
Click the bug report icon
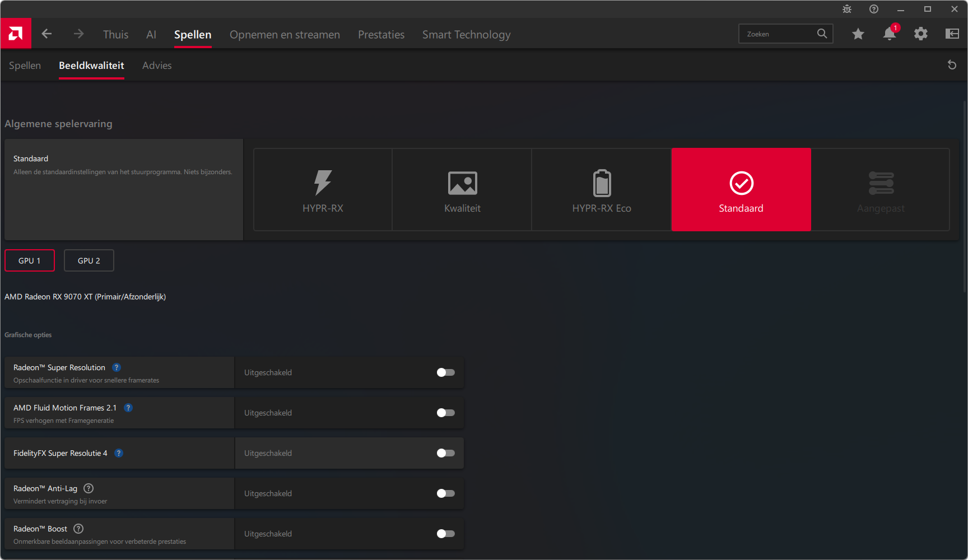coord(846,9)
